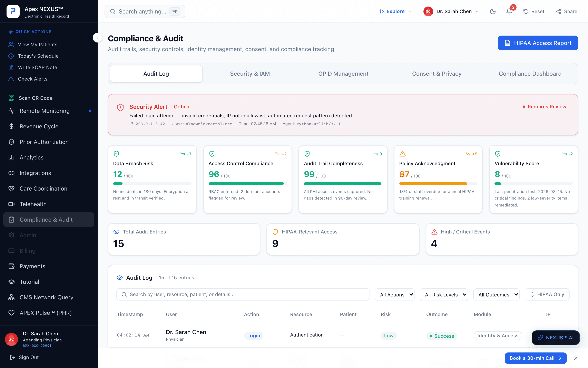Screen dimensions: 588x368
Task: Click the Vulnerability Score shield icon
Action: (x=498, y=154)
